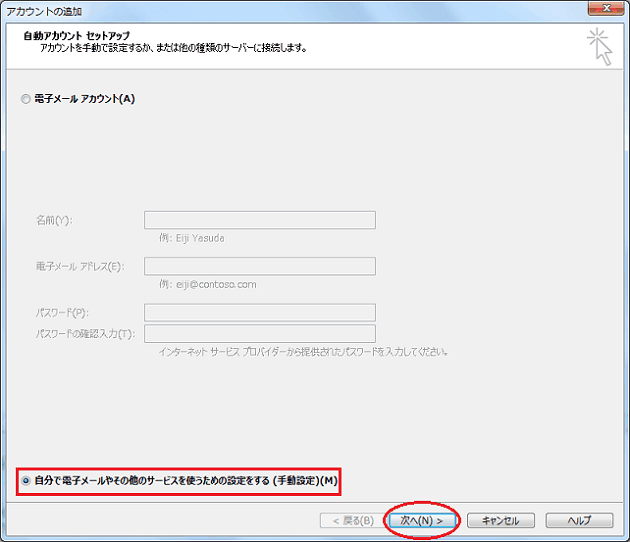
Task: Click the パスワードの確認入力(T) field label
Action: click(84, 333)
